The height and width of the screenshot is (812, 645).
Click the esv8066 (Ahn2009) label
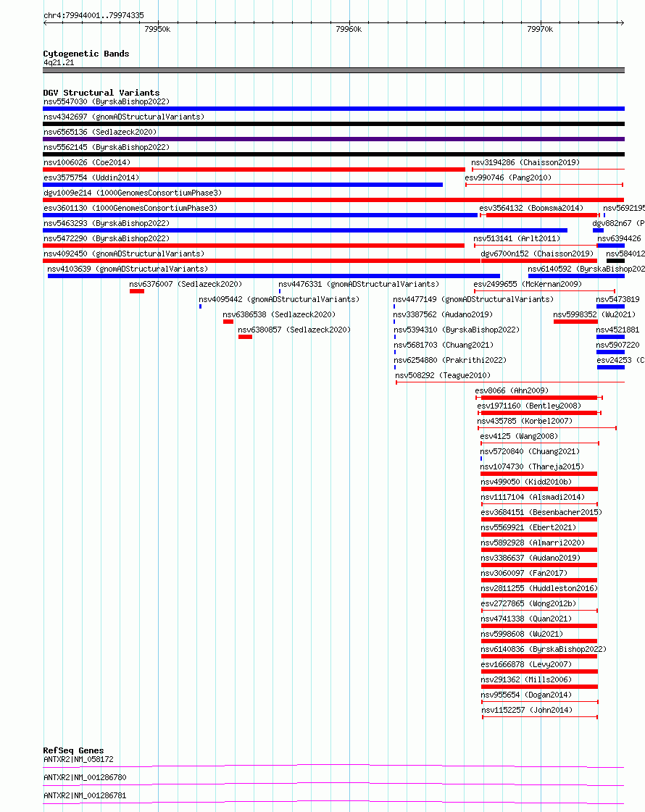[x=512, y=390]
